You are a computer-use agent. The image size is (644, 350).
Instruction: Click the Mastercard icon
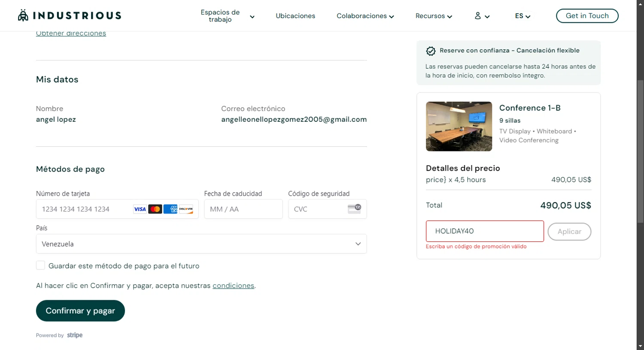coord(155,209)
